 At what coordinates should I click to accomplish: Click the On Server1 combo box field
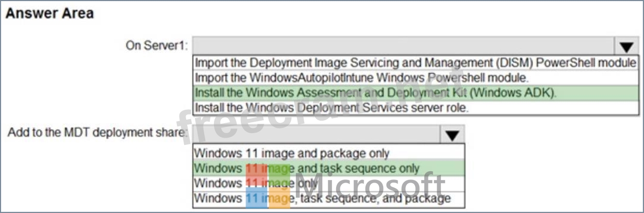pos(402,46)
